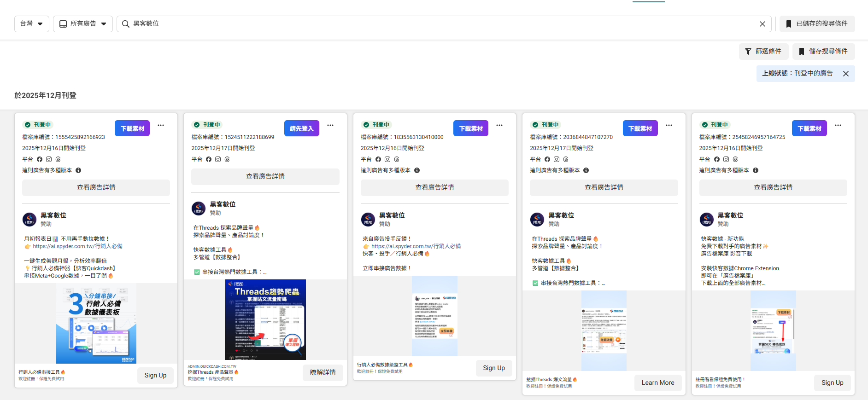Click 查看廣告詳情 for ad 1524511222188699
This screenshot has width=868, height=400.
(265, 176)
